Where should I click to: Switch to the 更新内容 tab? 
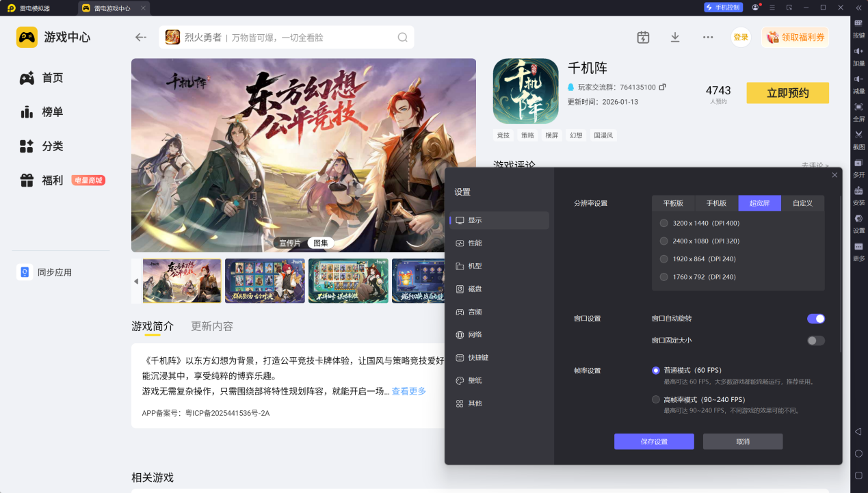[212, 326]
